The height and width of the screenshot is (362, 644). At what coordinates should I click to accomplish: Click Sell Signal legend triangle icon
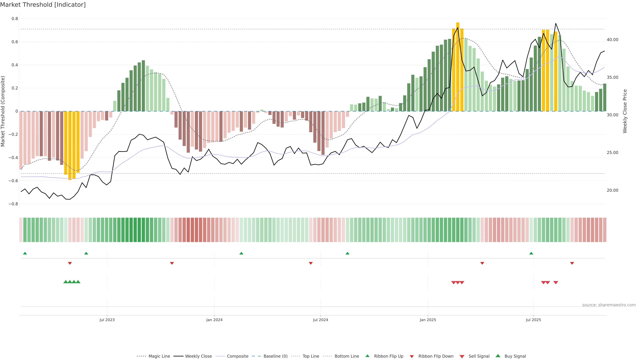[x=462, y=356]
